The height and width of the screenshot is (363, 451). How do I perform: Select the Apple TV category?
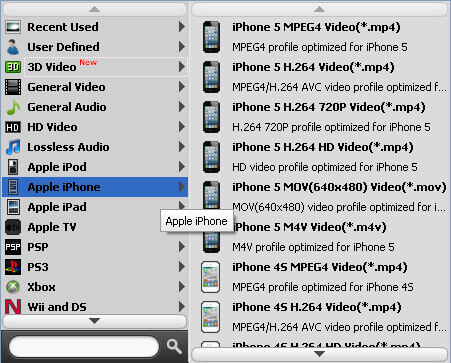pos(95,227)
